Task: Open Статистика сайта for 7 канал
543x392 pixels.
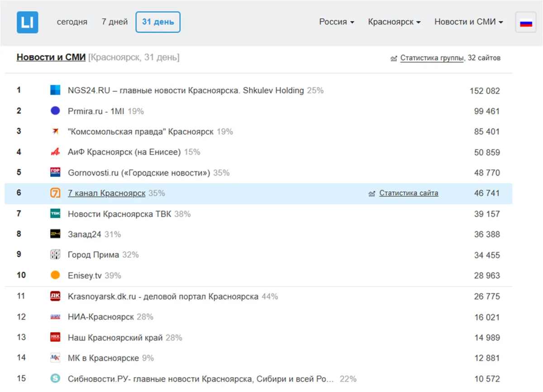Action: click(x=408, y=193)
